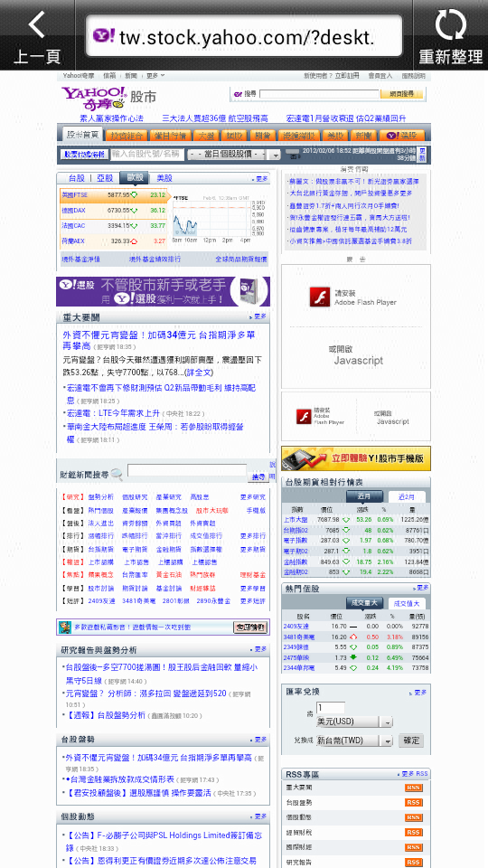This screenshot has height=868, width=488.
Task: Focus the 財經新聞搜尋 text field
Action: click(x=187, y=471)
